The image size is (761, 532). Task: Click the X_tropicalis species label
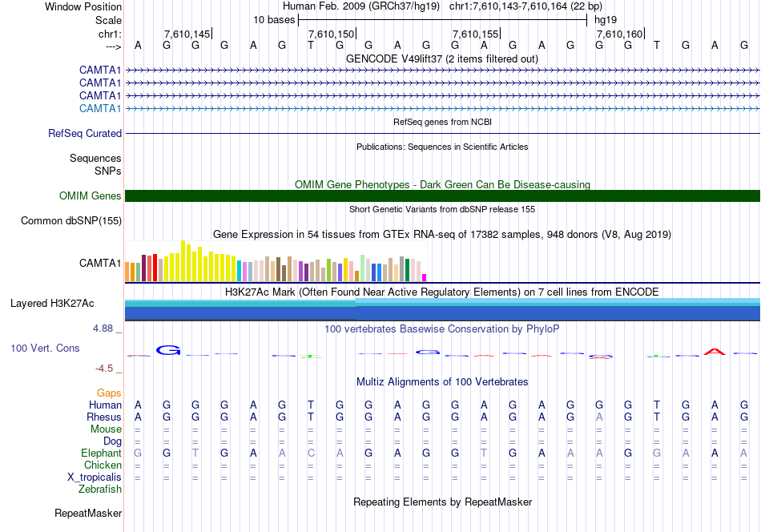(95, 477)
